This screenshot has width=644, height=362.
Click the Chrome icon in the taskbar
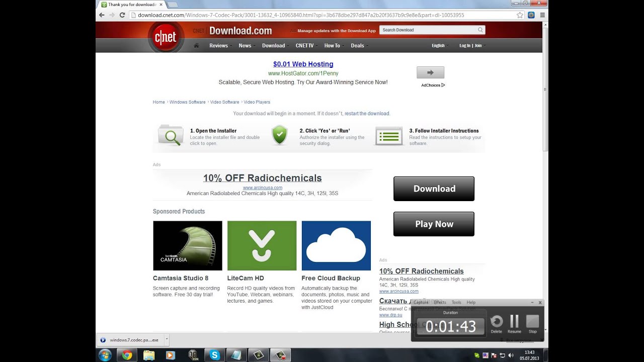[x=127, y=355]
